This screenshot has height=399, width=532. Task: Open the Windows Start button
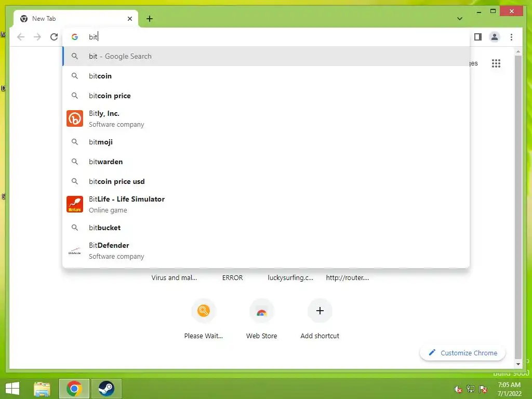coord(12,389)
